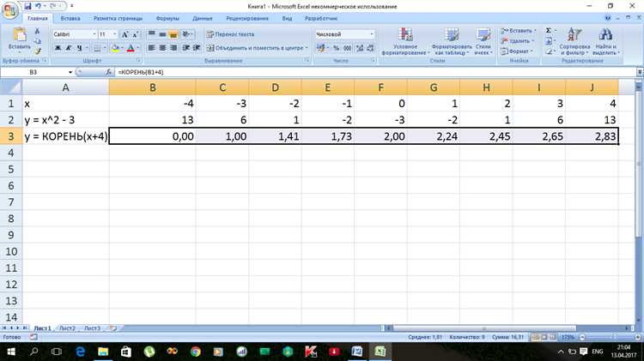Click the Sort and Filter (Сортировка и фильтр) icon

click(x=574, y=34)
